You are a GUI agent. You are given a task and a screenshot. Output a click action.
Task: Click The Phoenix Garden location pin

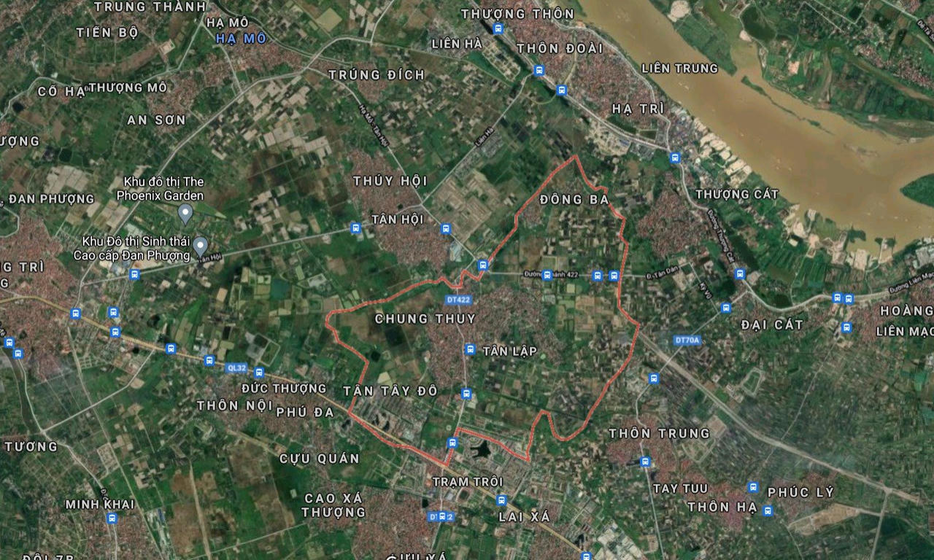click(185, 214)
